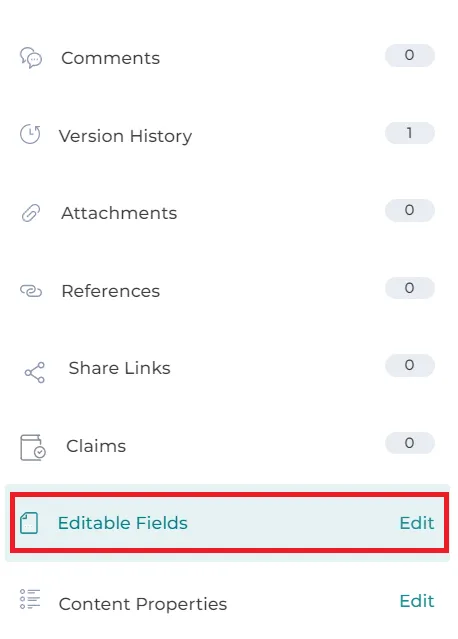
Task: Click the Share Links share icon
Action: [35, 372]
